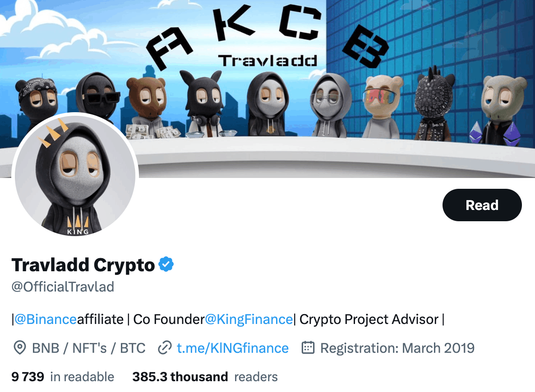
Task: Click the Registration: March 2019 text
Action: 397,348
